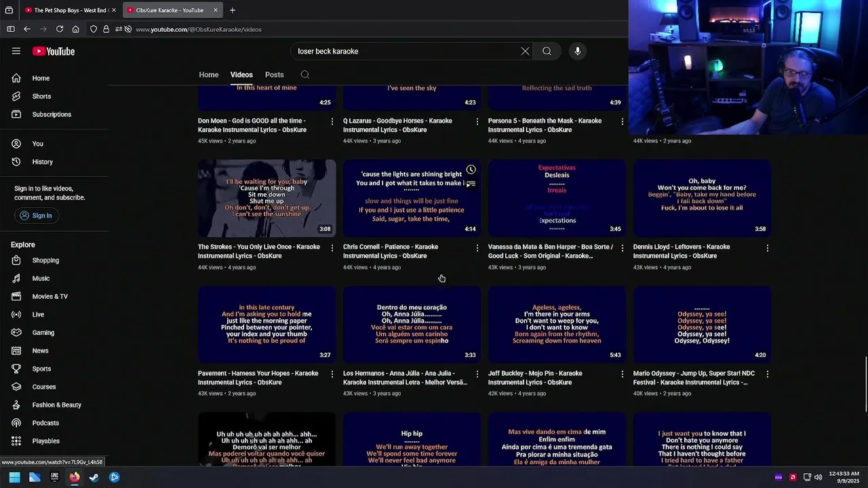Click the browser home icon
This screenshot has width=868, height=488.
[75, 29]
